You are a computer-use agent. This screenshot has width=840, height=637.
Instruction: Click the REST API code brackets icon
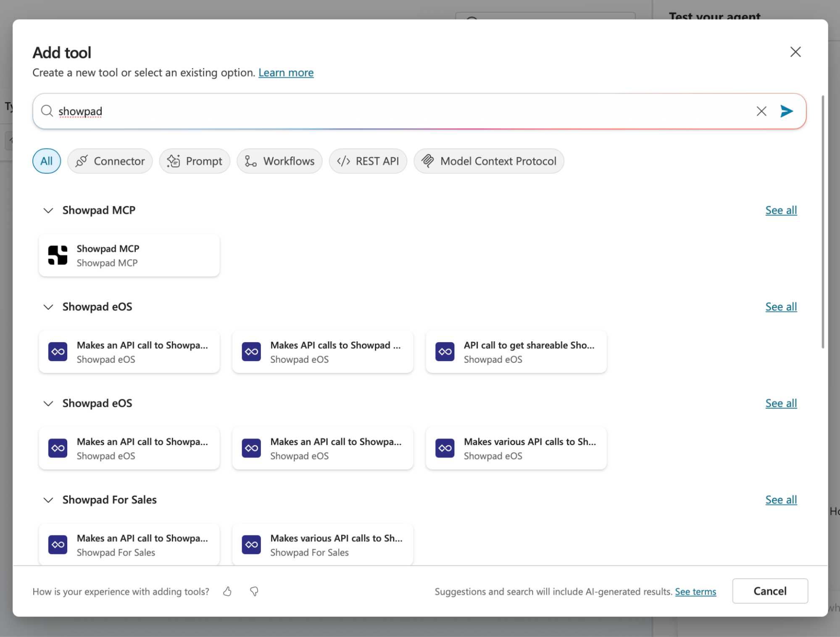[x=343, y=161]
